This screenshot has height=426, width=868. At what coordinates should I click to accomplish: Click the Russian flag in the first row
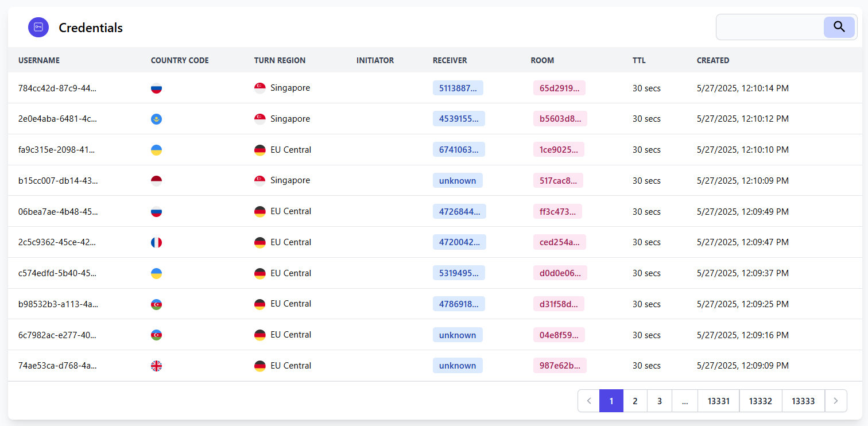(x=156, y=88)
